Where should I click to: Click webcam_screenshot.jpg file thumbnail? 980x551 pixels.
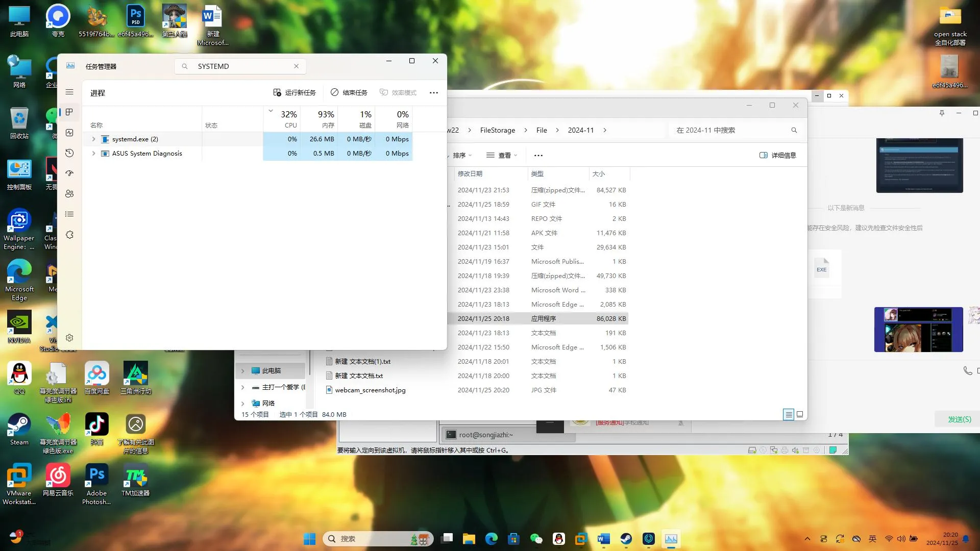coord(329,390)
